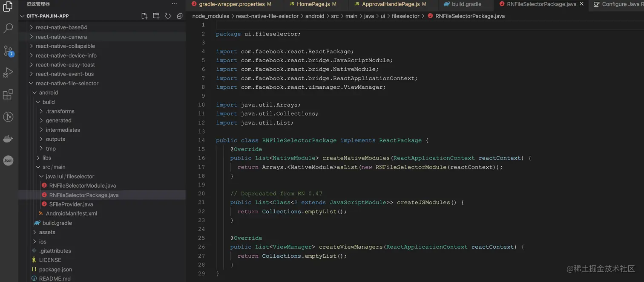Click the RSS icon beside AndroidManifest.xml
This screenshot has height=282, width=644.
[41, 213]
